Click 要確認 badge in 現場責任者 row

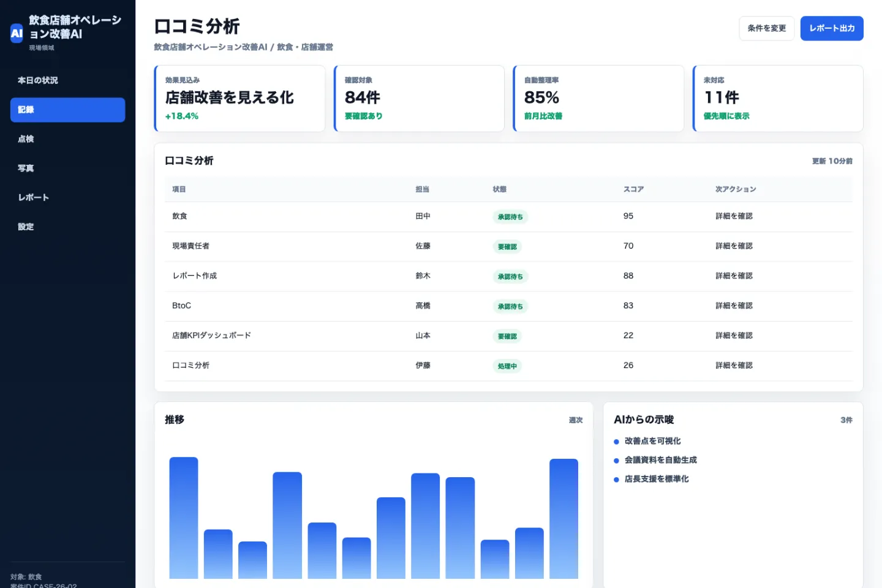click(507, 247)
